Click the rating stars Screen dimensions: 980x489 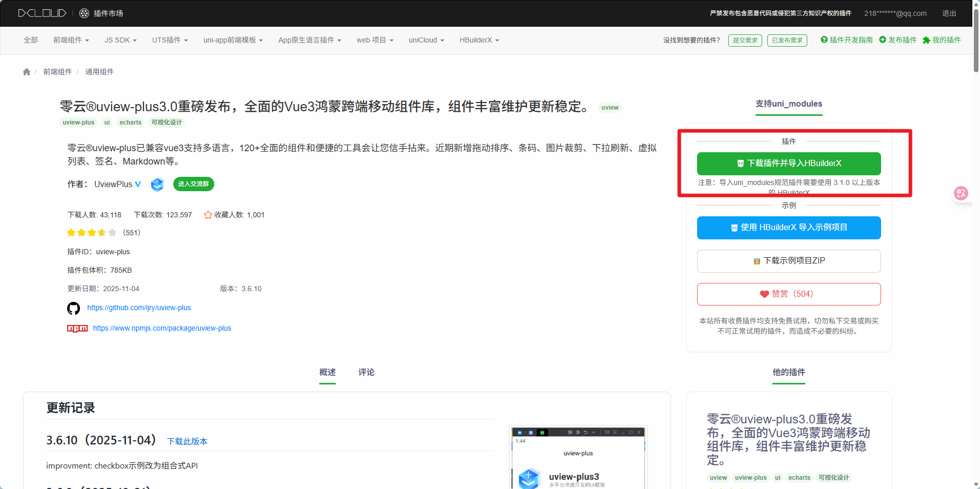tap(92, 233)
